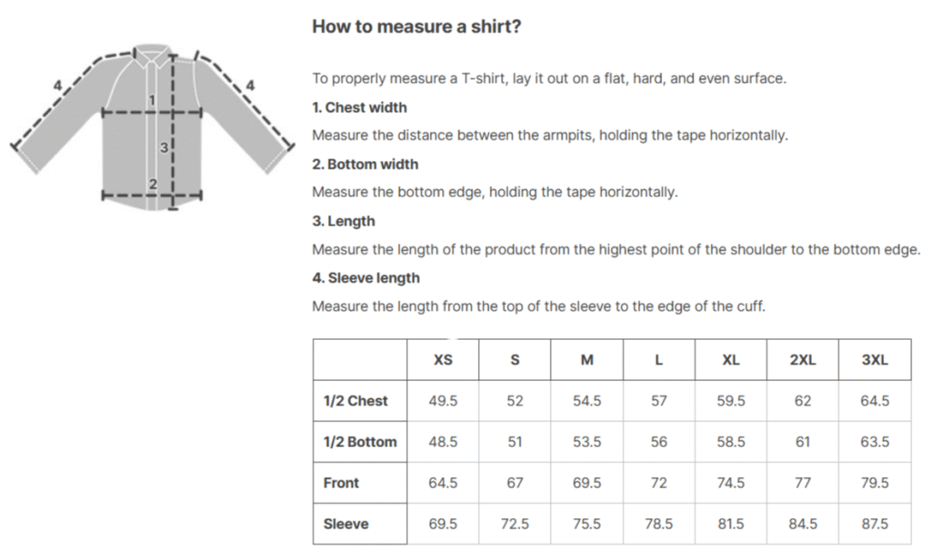Click the 87.5 sleeve value for 3XL
931x560 pixels.
876,524
